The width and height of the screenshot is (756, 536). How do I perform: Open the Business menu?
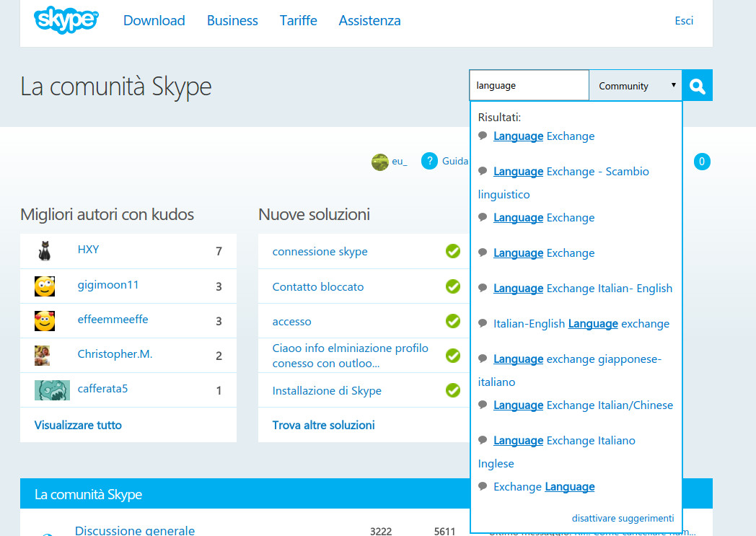coord(232,21)
